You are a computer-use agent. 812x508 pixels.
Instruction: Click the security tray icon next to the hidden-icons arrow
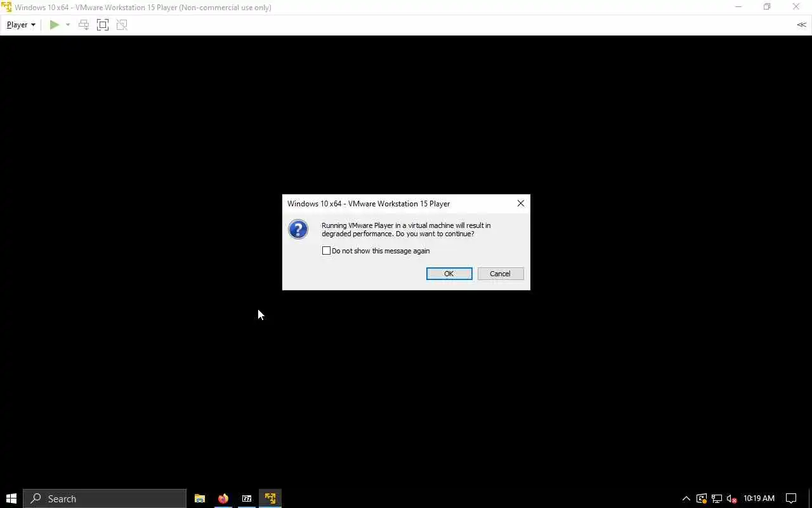click(x=702, y=498)
